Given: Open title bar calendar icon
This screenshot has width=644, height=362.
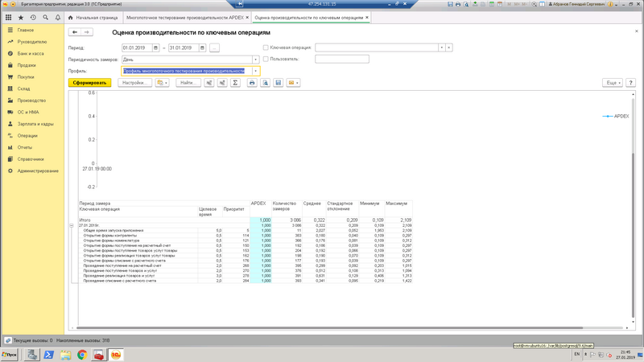Looking at the screenshot, I should (x=500, y=4).
